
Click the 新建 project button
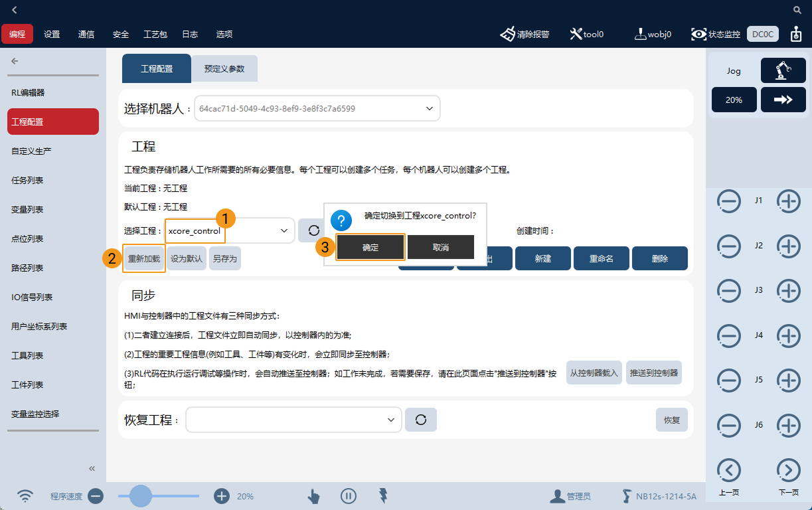click(543, 258)
